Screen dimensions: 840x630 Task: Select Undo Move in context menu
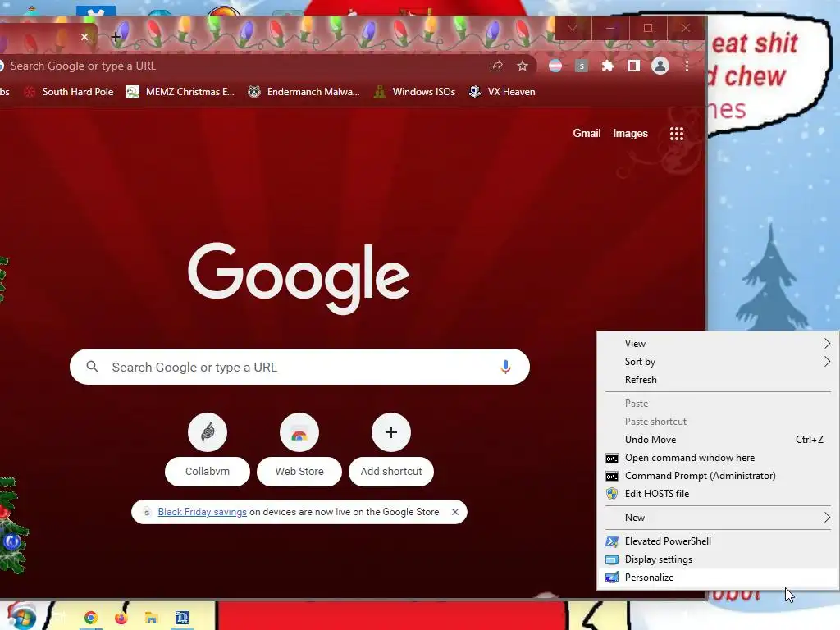coord(718,440)
